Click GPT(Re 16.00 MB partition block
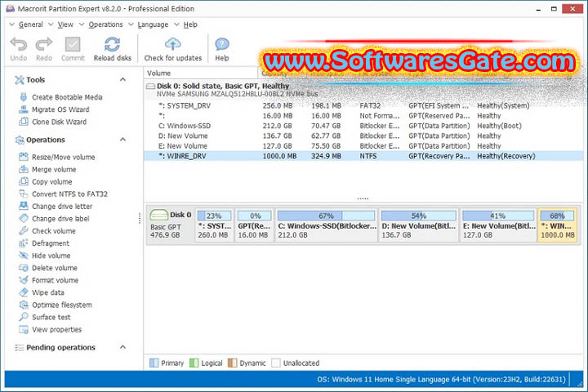This screenshot has height=392, width=588. pos(254,225)
